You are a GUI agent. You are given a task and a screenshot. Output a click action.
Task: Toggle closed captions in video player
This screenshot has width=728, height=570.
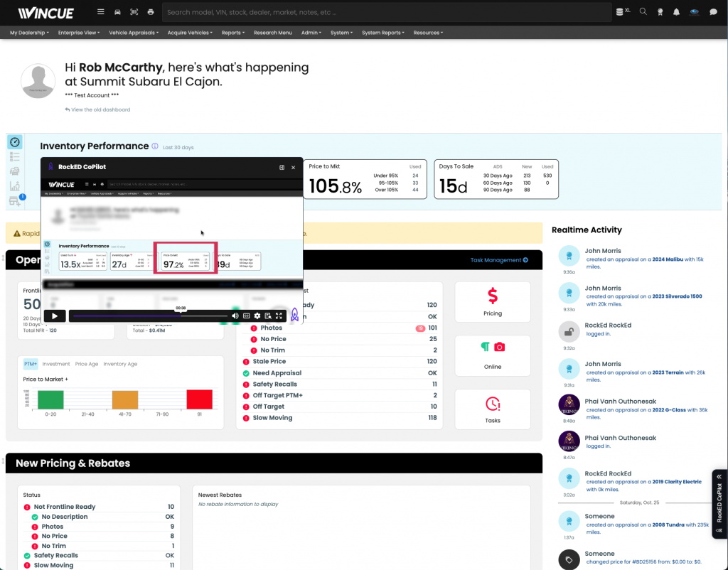tap(247, 316)
